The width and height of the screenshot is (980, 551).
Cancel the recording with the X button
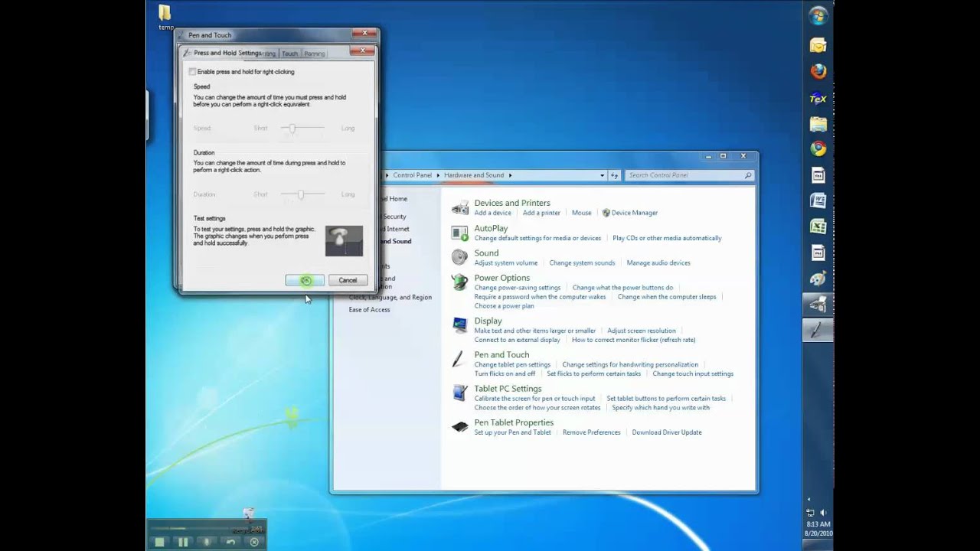(254, 542)
